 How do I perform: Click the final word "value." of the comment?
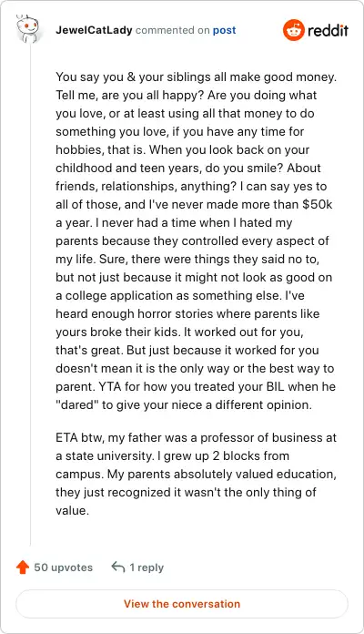tap(72, 510)
